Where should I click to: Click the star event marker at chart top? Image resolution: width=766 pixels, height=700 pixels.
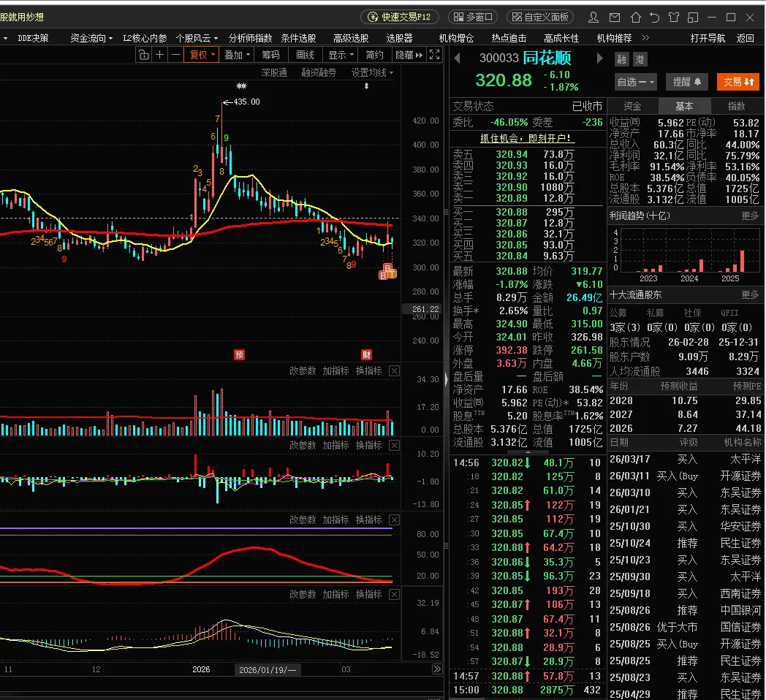point(241,86)
